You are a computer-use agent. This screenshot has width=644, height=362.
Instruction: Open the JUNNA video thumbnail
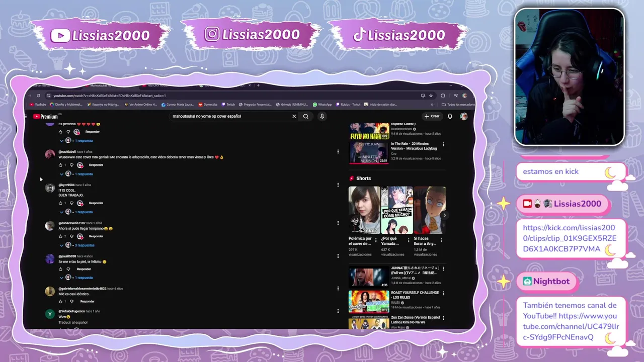tap(369, 277)
